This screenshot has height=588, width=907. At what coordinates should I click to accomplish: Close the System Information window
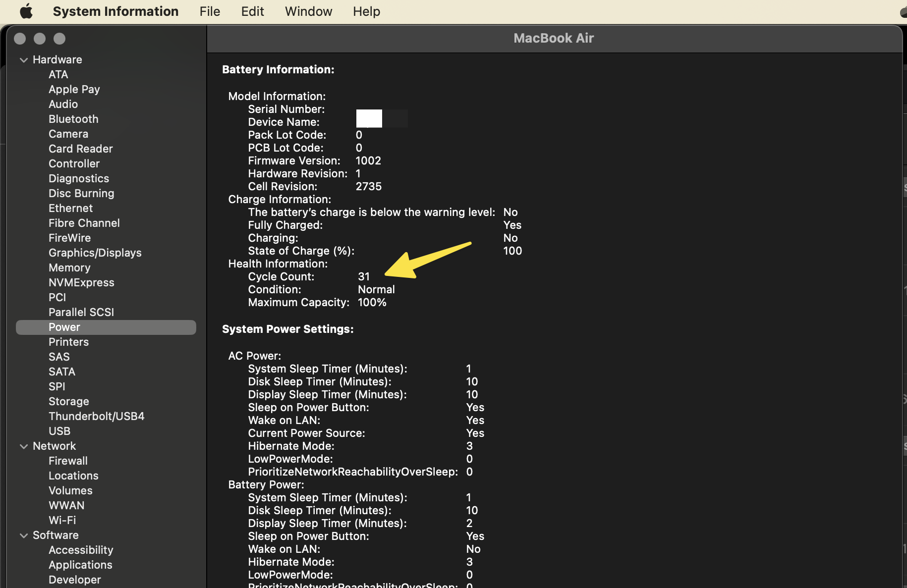click(x=20, y=39)
